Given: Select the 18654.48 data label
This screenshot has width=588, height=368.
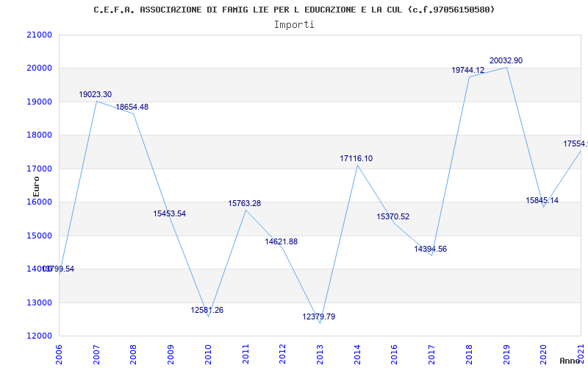Looking at the screenshot, I should (132, 107).
